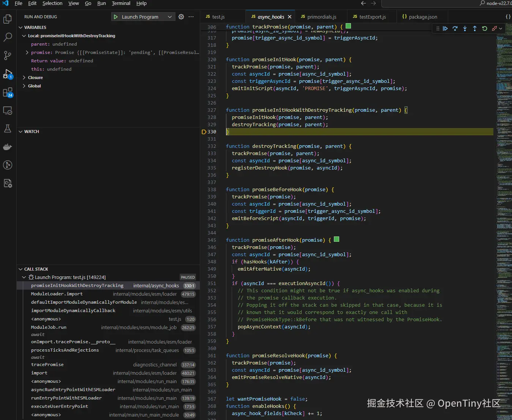Expand the promise variable entry
This screenshot has height=420, width=512.
coord(27,52)
